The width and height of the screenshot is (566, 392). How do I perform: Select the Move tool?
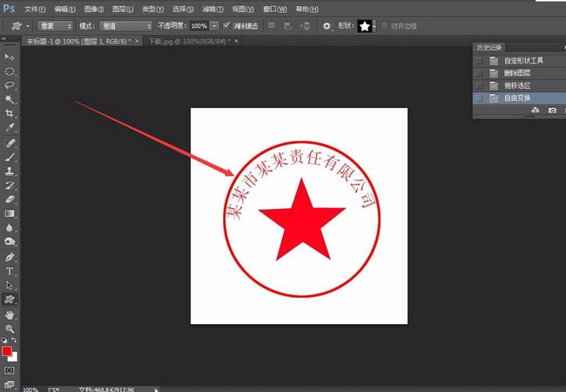tap(10, 57)
